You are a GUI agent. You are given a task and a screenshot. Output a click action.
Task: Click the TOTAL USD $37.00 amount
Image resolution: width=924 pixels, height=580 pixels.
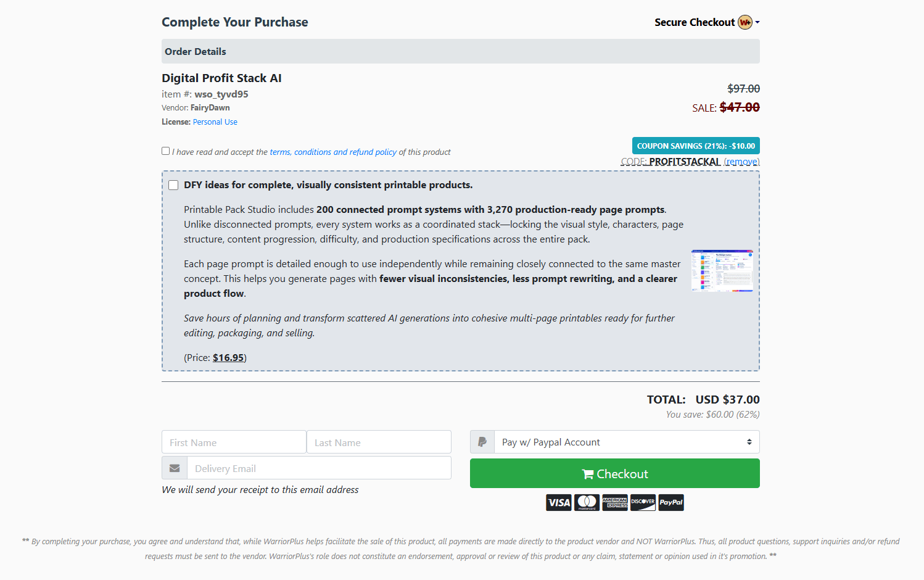(703, 400)
